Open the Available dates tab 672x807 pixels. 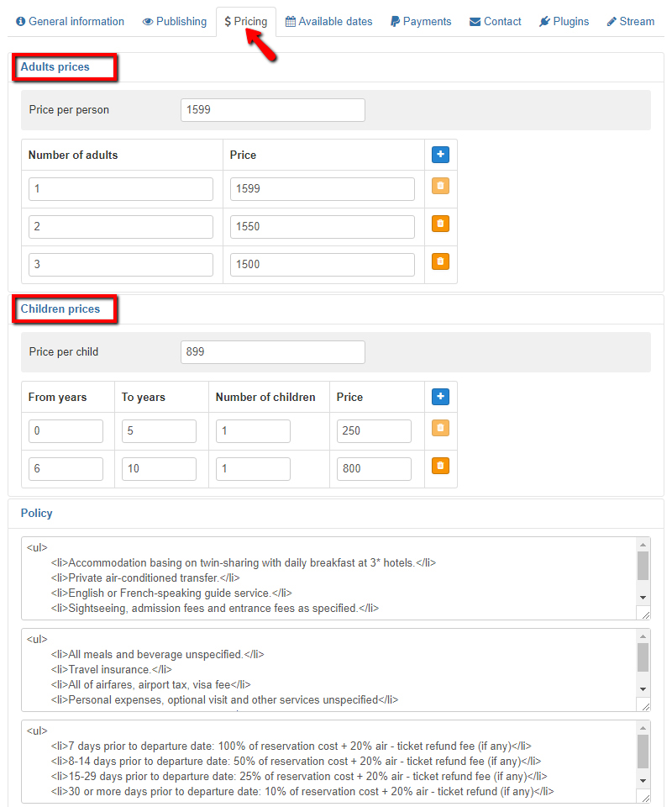(x=328, y=22)
